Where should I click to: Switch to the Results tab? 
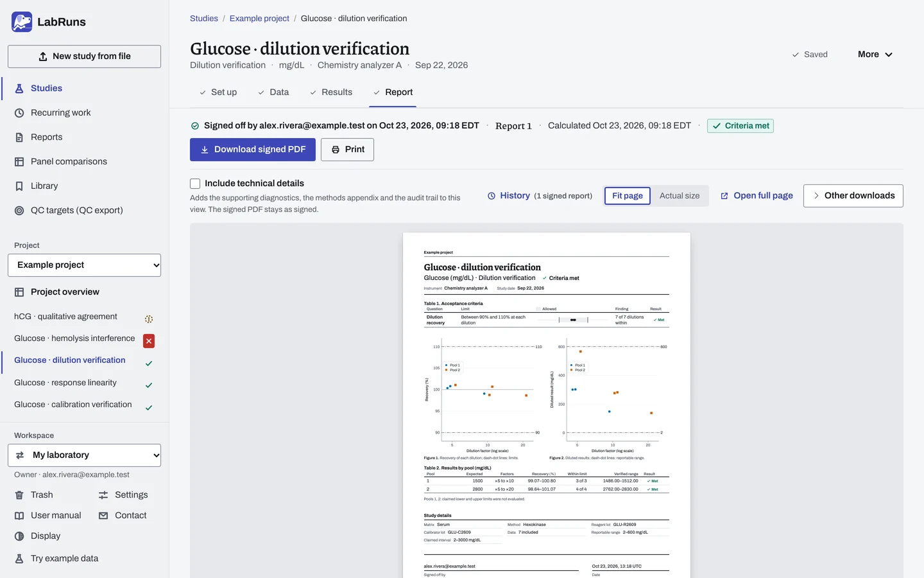click(331, 92)
